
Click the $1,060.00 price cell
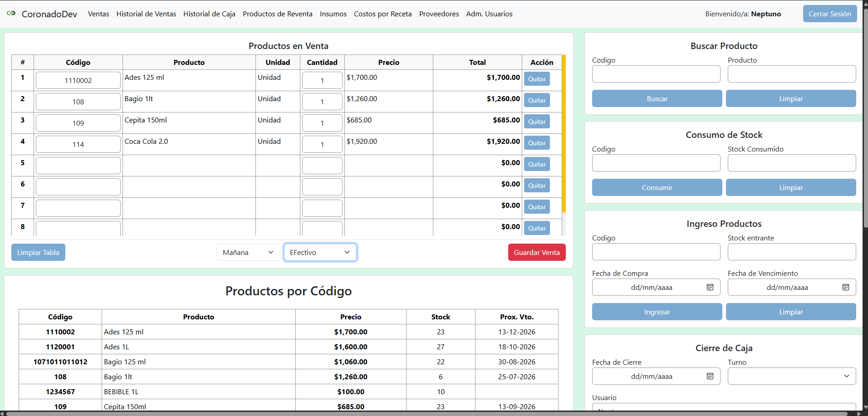351,362
